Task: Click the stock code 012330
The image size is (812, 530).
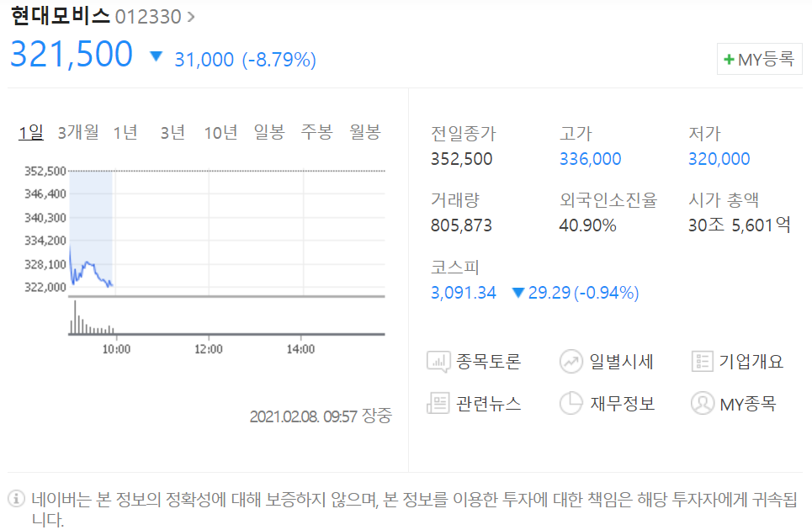Action: pyautogui.click(x=148, y=17)
